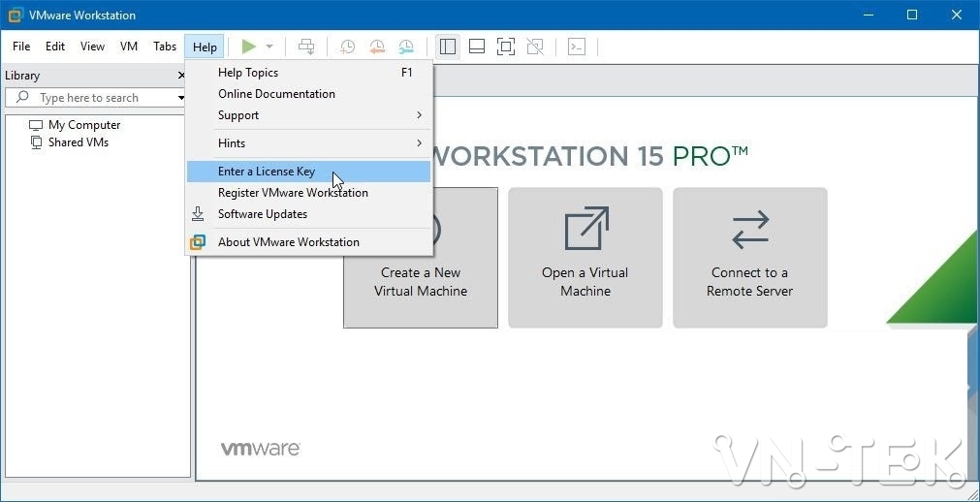Open the VM menu
This screenshot has width=980, height=502.
click(x=129, y=47)
